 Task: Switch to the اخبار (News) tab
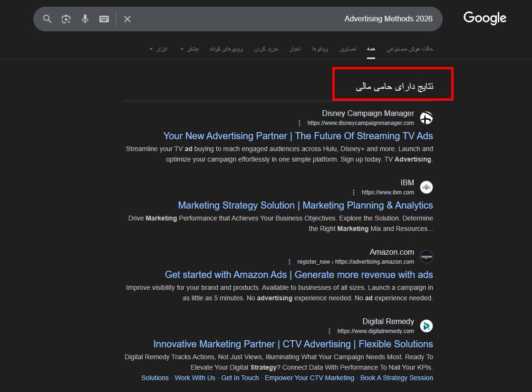295,49
